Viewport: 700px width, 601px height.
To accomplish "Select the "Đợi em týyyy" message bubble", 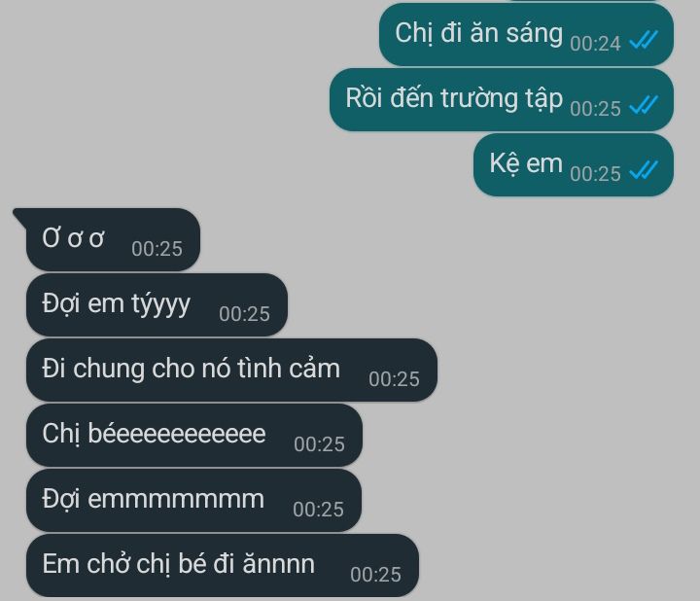I will coord(157,304).
